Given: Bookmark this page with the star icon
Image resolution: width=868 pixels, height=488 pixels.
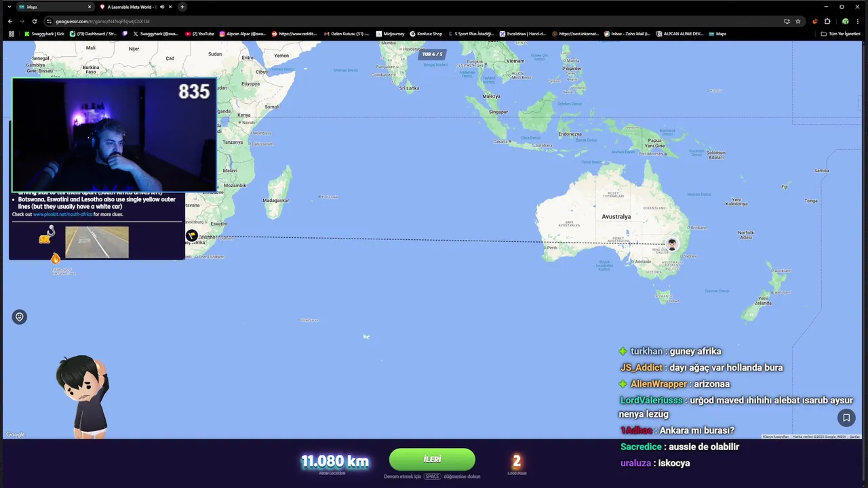Looking at the screenshot, I should coord(797,21).
